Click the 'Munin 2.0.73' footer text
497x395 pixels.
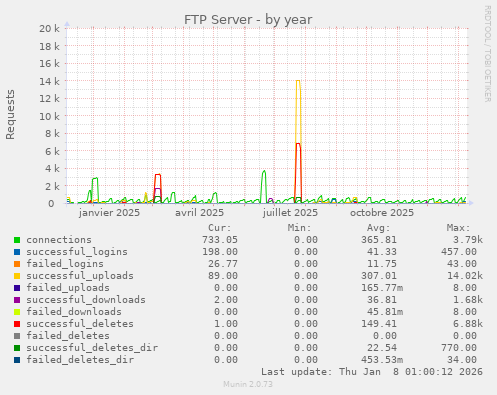248,384
